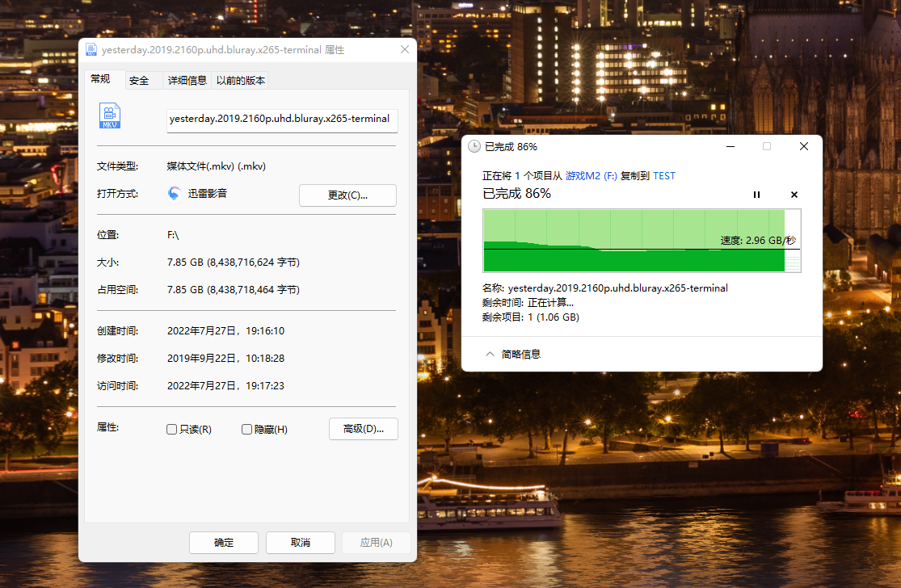The height and width of the screenshot is (588, 901).
Task: Open the 详细信息 tab
Action: click(x=187, y=81)
